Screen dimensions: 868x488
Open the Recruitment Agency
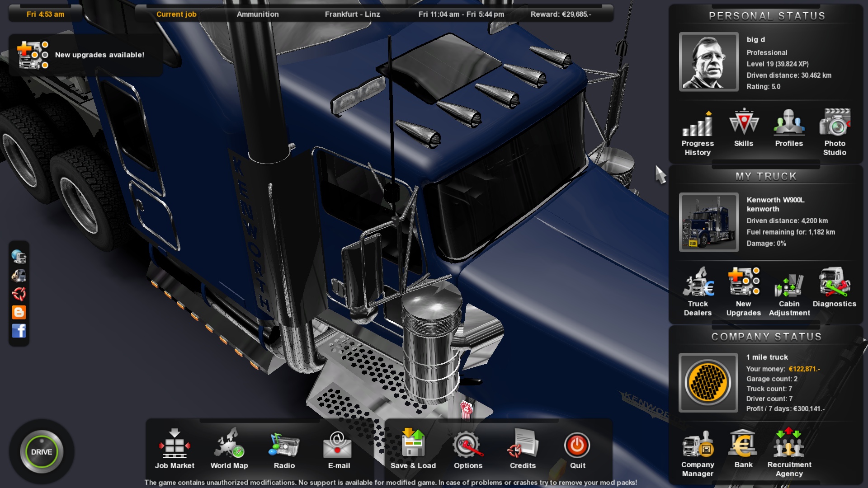point(789,453)
